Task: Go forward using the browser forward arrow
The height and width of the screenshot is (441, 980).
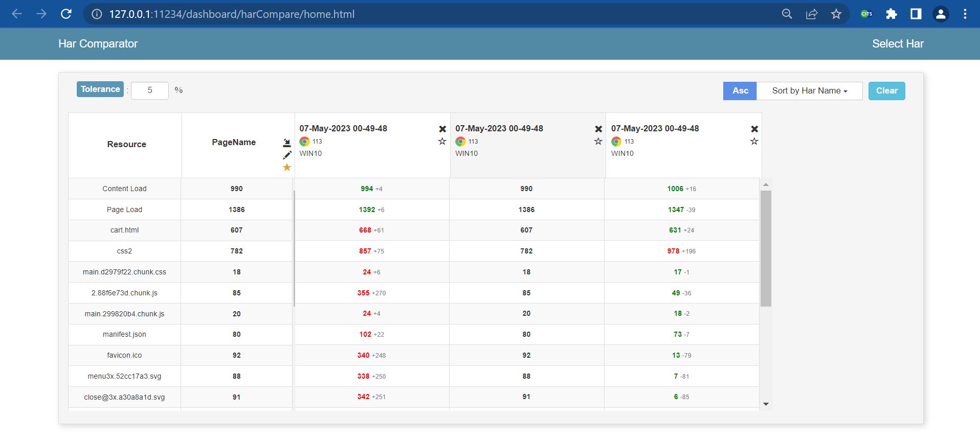Action: pyautogui.click(x=41, y=14)
